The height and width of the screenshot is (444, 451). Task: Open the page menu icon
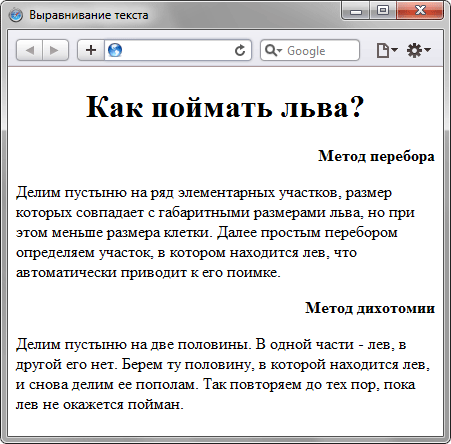pyautogui.click(x=382, y=50)
